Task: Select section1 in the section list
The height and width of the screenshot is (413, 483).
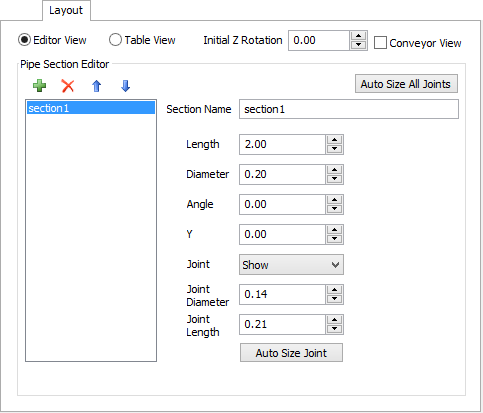Action: (x=91, y=108)
